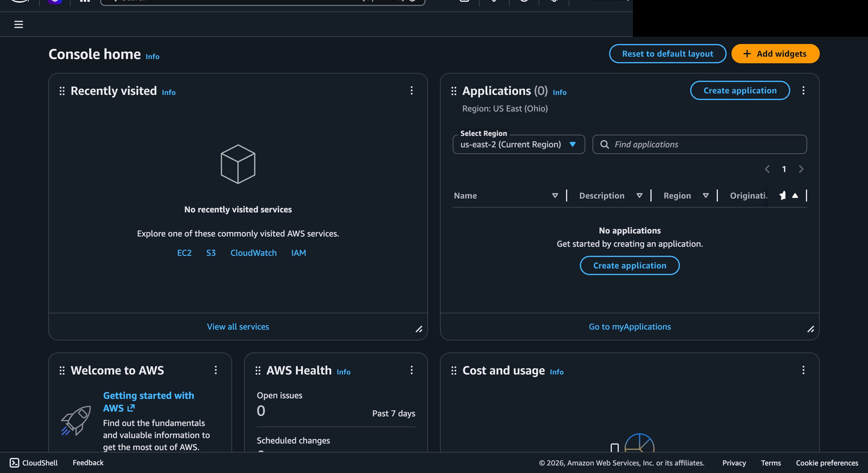Screen dimensions: 868x473
Task: Sort by the Originati… column arrow
Action: point(795,196)
